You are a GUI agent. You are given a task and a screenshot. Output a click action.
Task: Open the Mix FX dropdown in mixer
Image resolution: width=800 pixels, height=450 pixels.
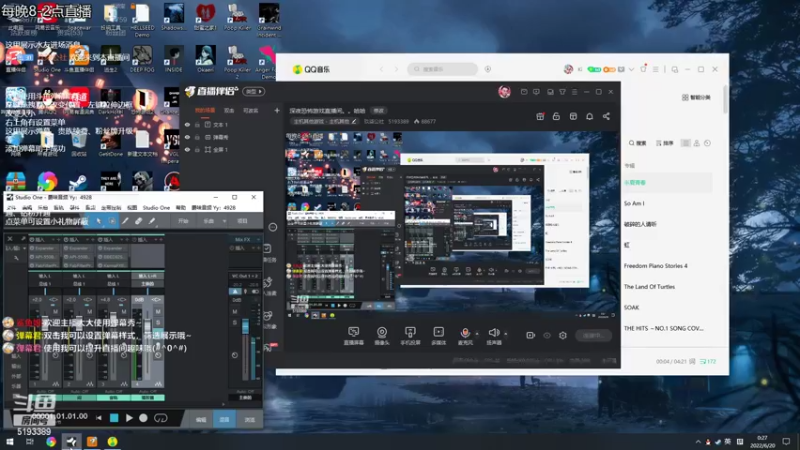pos(247,239)
